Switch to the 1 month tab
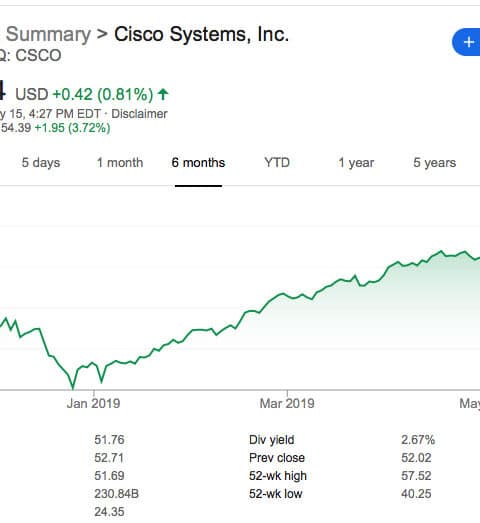Image resolution: width=480 pixels, height=523 pixels. pyautogui.click(x=120, y=163)
